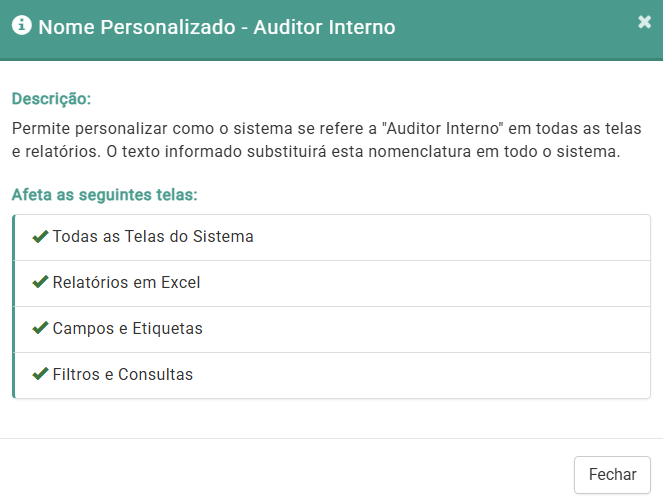Click the checkmark beside Filtros e Consultas
Viewport: 663px width, 502px height.
click(40, 375)
